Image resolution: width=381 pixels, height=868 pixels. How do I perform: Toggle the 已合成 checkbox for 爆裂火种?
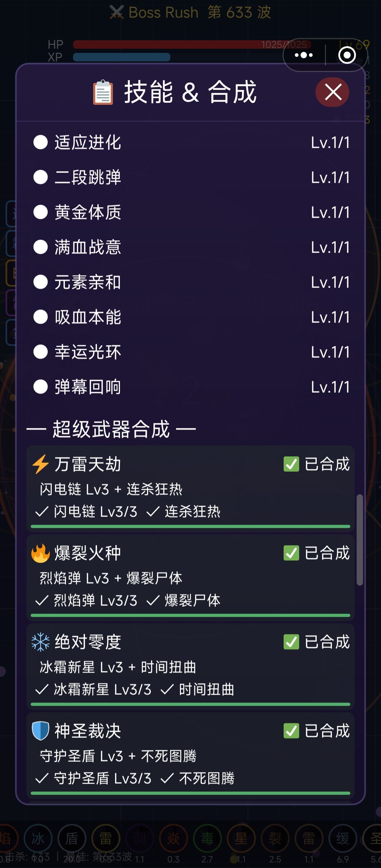291,553
